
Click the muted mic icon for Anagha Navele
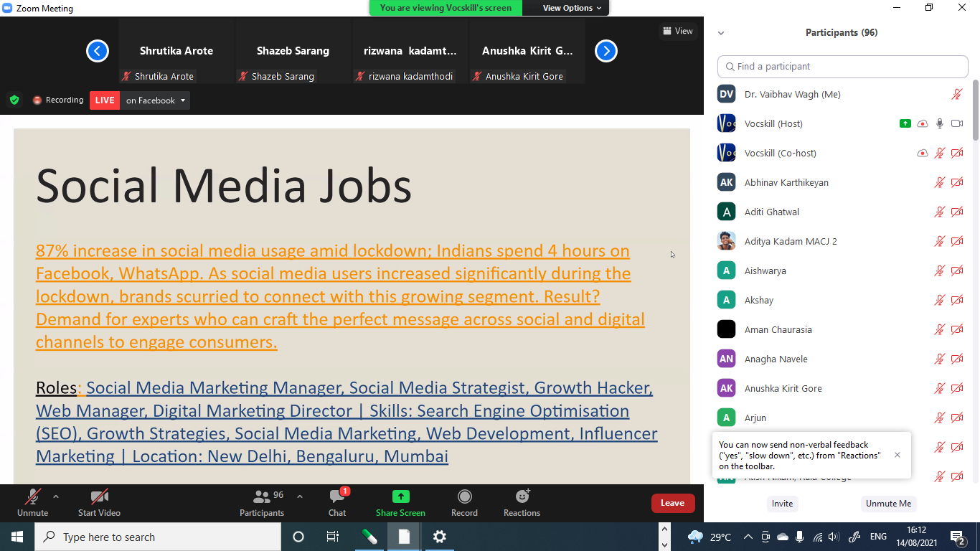pos(939,359)
